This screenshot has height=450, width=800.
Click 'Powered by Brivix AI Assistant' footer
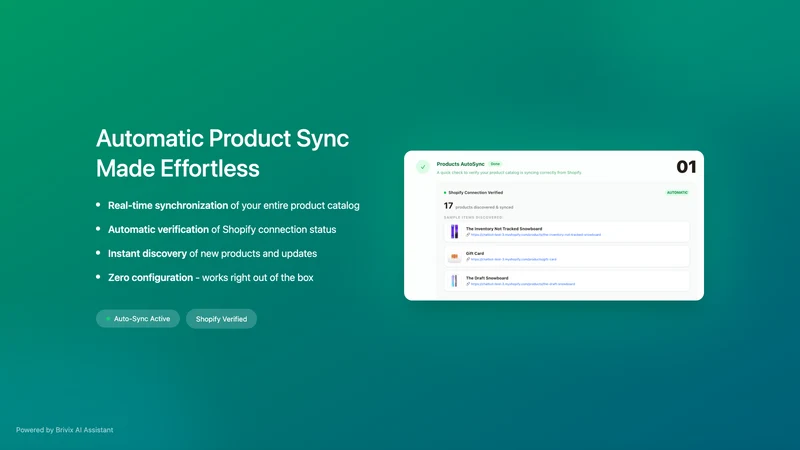(64, 430)
